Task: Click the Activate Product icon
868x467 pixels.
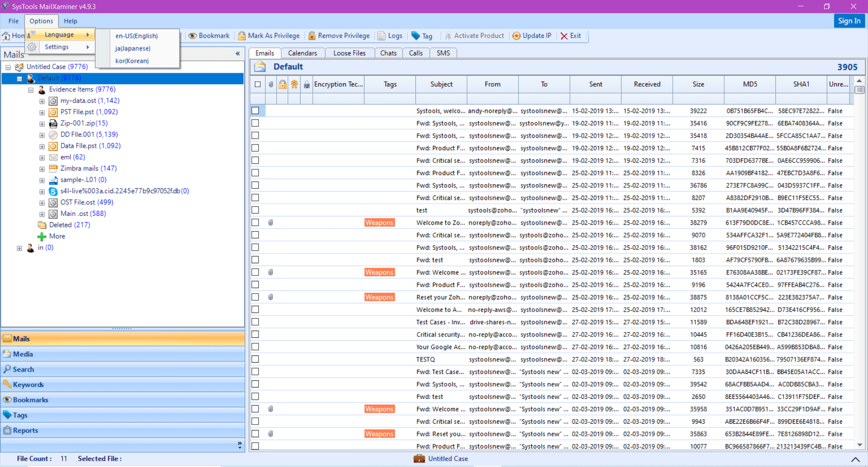Action: click(x=448, y=36)
